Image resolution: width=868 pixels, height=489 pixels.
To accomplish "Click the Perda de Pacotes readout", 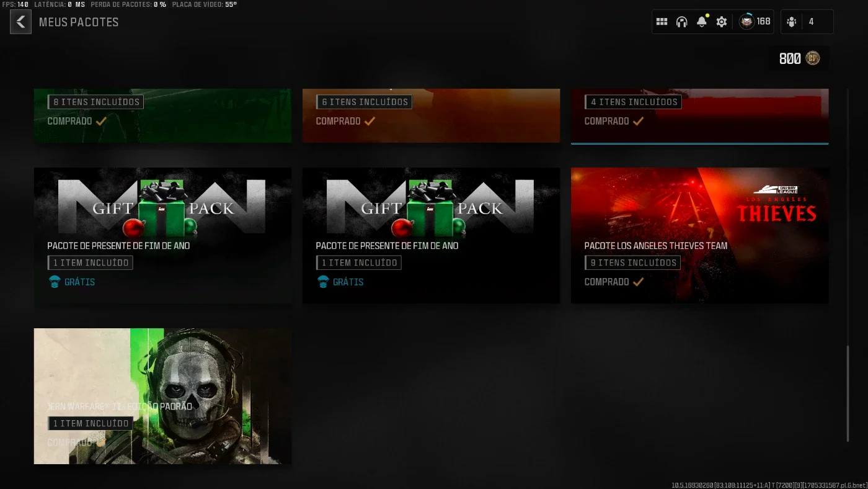I will click(x=128, y=4).
